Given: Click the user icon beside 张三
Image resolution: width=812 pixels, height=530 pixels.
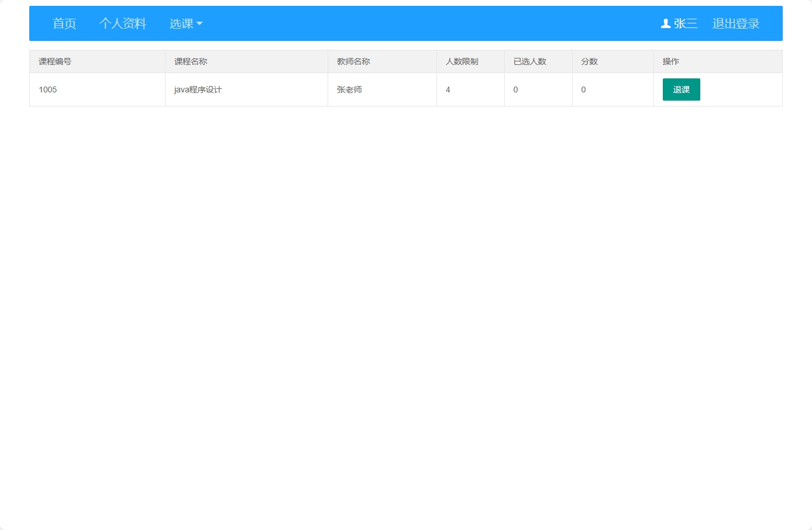Looking at the screenshot, I should [x=666, y=23].
